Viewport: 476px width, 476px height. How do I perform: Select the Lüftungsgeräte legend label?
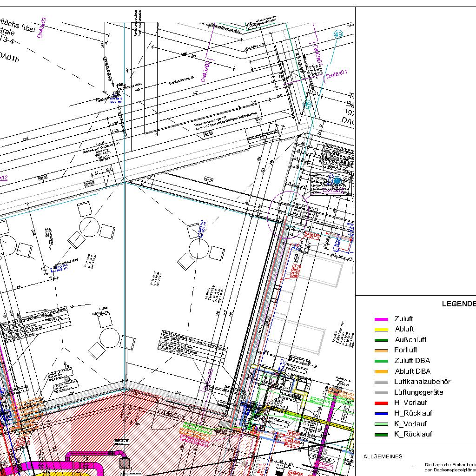point(418,392)
